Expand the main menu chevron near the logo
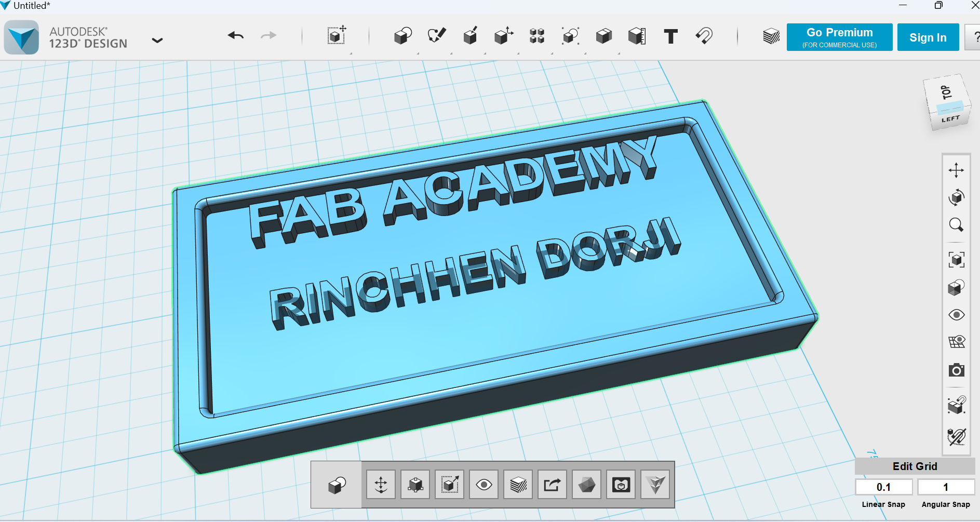The width and height of the screenshot is (980, 522). [x=157, y=39]
